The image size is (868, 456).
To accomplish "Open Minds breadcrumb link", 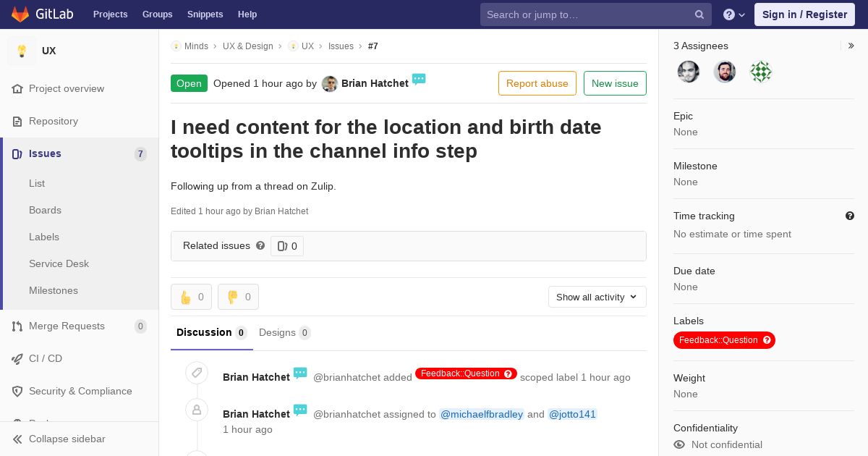I will click(196, 46).
